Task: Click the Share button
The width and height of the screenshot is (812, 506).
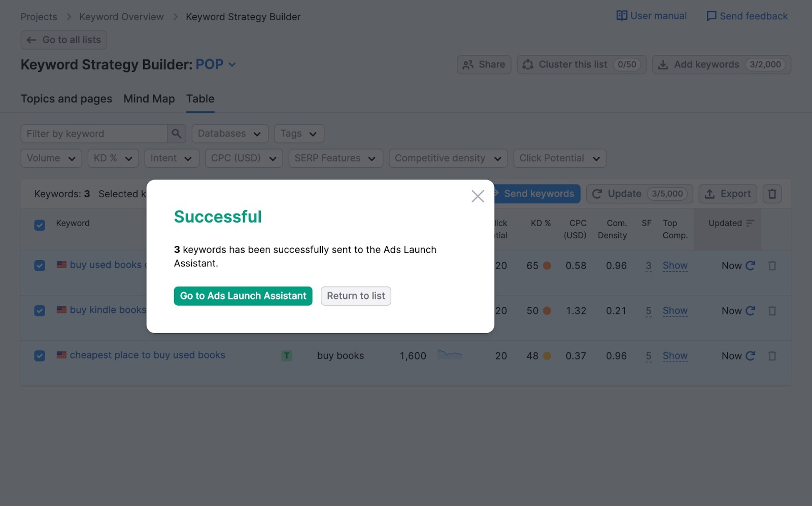Action: click(x=484, y=65)
